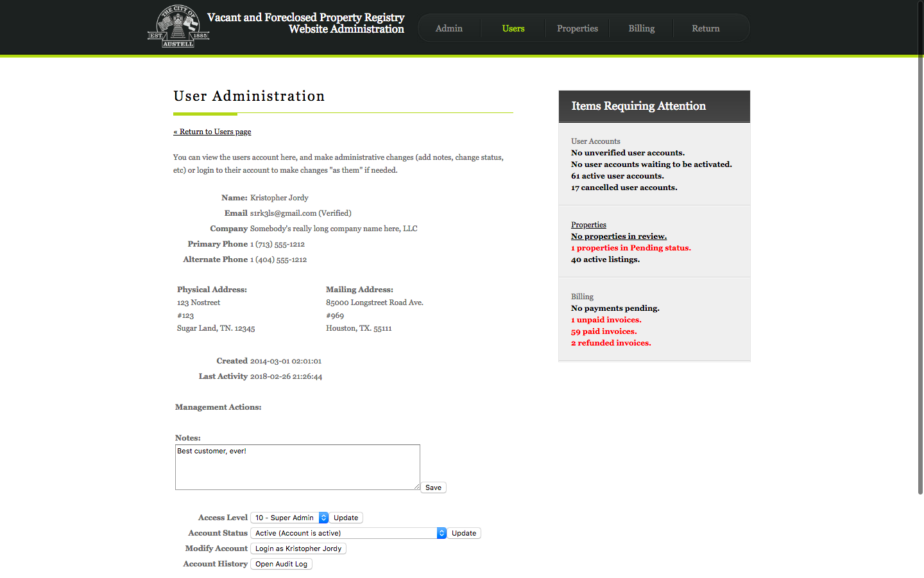Click the City of Austell seal logo
This screenshot has height=578, width=924.
click(178, 26)
